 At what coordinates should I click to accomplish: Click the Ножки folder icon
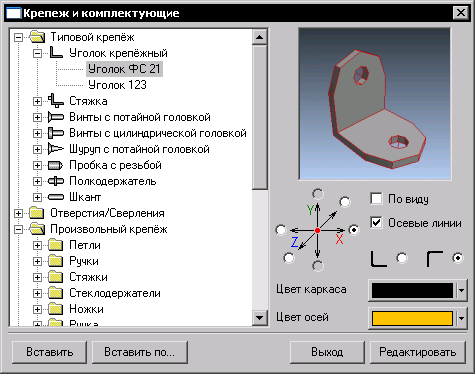click(56, 309)
